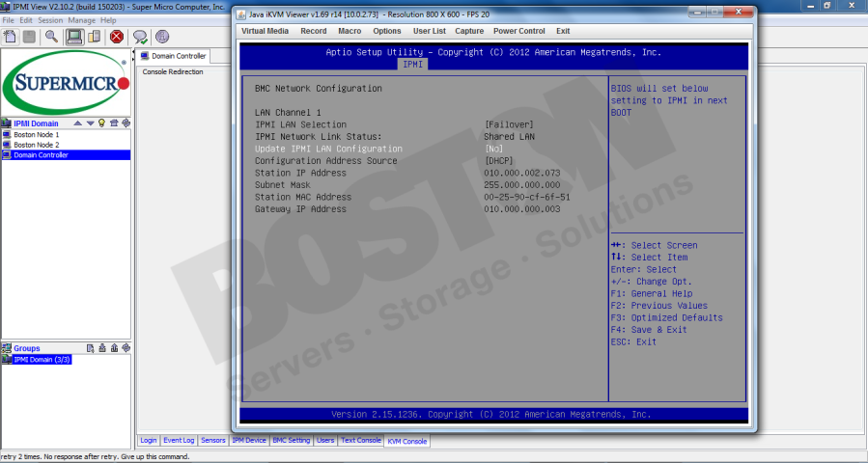Click the Groups header servers icon
This screenshot has width=868, height=463.
click(7, 348)
